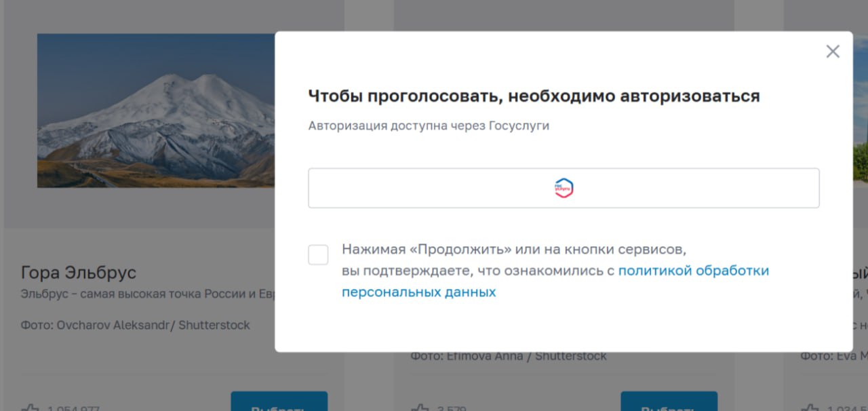The height and width of the screenshot is (411, 868).
Task: Close the authorization dialog with the X
Action: point(833,52)
